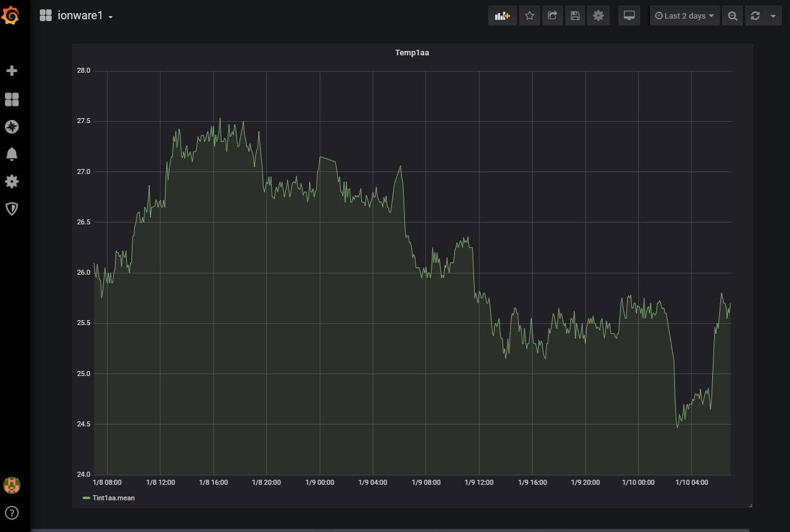The height and width of the screenshot is (532, 790).
Task: Open the Alerting bell icon
Action: tap(12, 154)
